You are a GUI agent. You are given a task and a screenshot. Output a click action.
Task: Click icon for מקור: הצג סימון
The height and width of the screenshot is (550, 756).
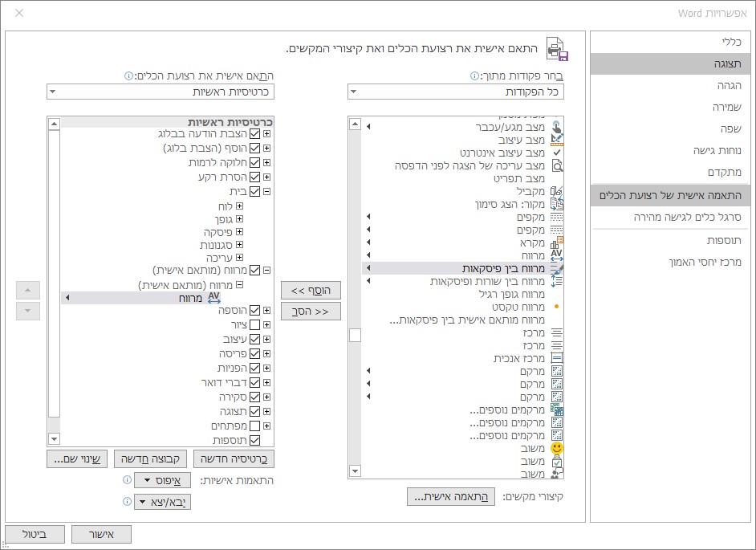[x=556, y=204]
